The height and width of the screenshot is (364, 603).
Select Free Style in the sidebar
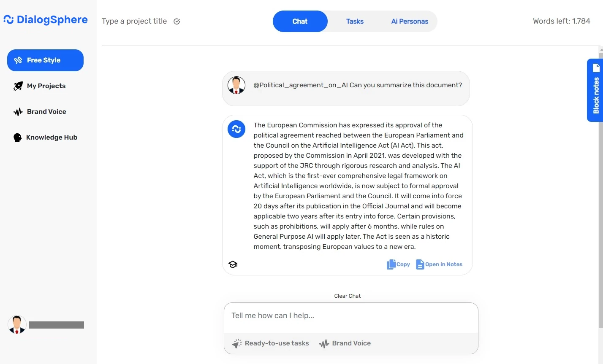[x=45, y=60]
